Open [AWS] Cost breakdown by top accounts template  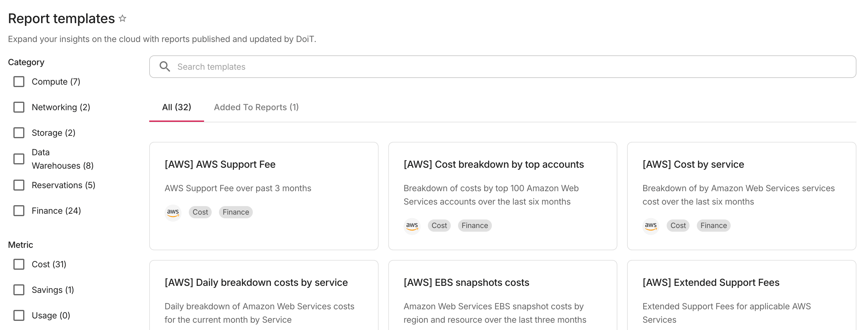click(x=494, y=164)
